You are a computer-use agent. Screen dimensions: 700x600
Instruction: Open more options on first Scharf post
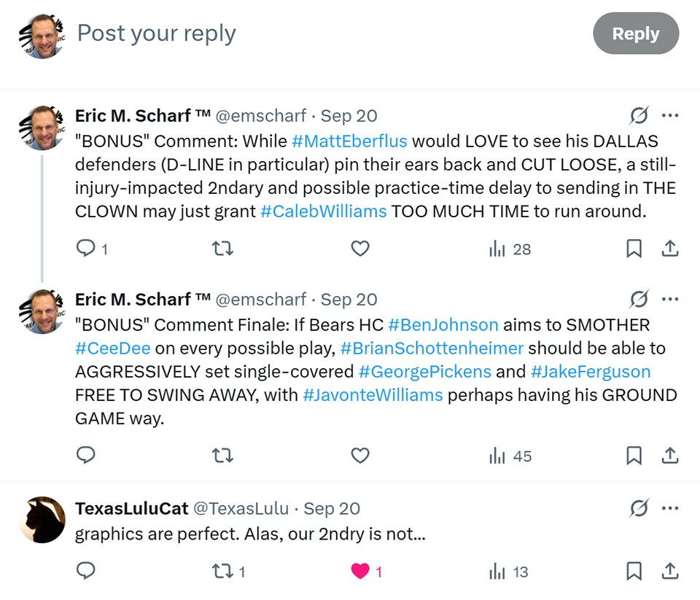point(669,116)
